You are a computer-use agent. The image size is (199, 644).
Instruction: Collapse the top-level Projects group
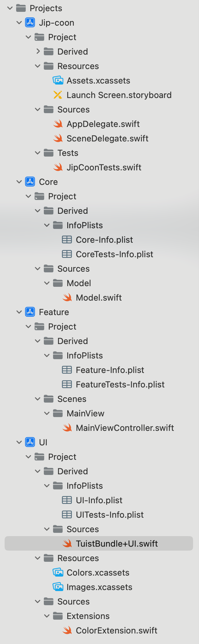click(10, 8)
